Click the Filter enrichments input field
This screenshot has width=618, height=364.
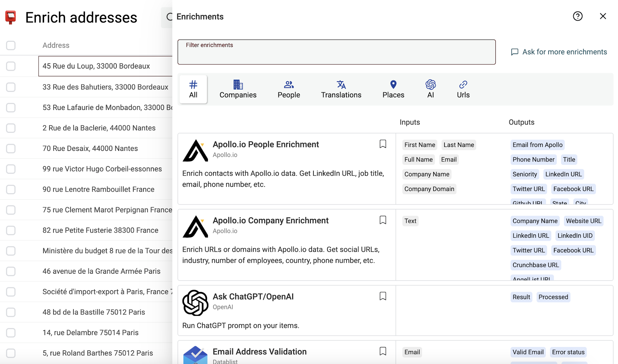[336, 52]
